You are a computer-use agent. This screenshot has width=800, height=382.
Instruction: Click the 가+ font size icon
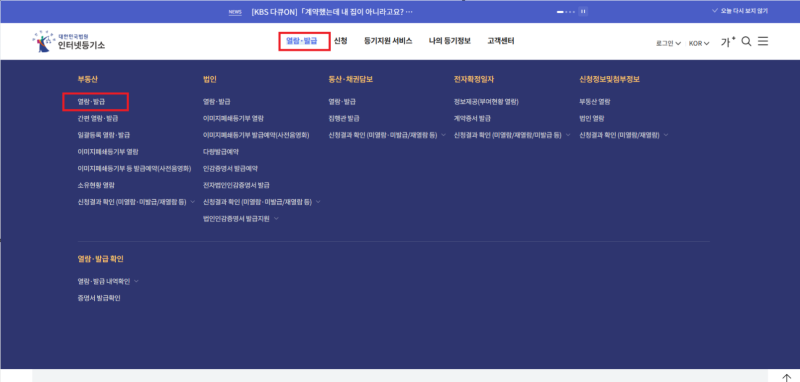coord(728,42)
